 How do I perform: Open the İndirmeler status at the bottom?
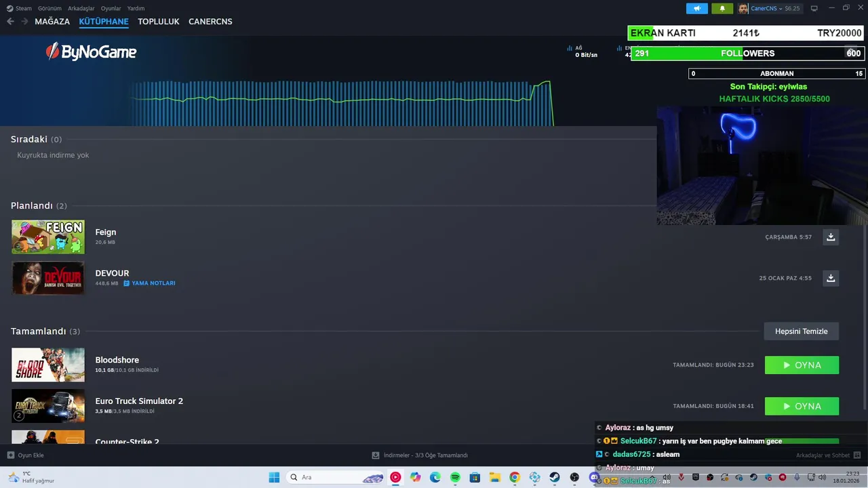[420, 455]
